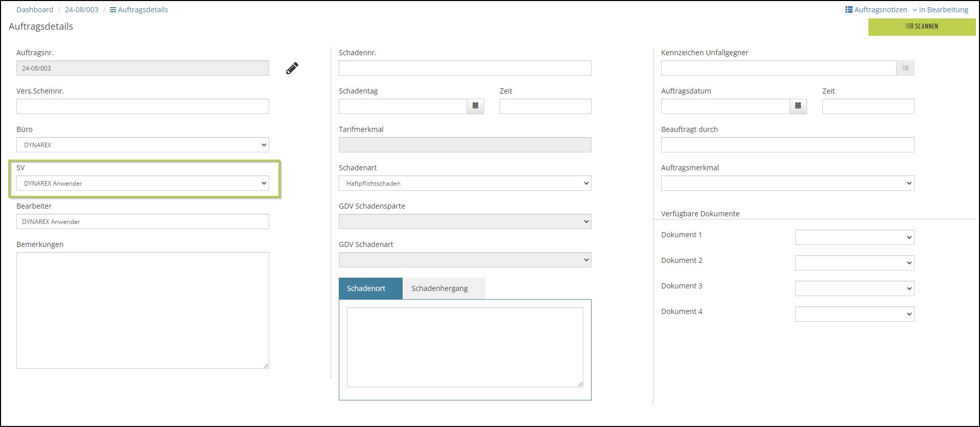Open the Auftragsmerkmal dropdown
This screenshot has width=980, height=427.
coord(787,183)
